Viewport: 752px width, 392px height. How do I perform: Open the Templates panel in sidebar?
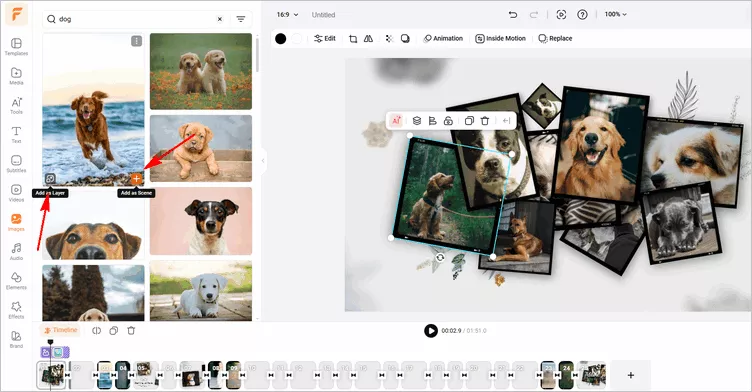point(16,47)
